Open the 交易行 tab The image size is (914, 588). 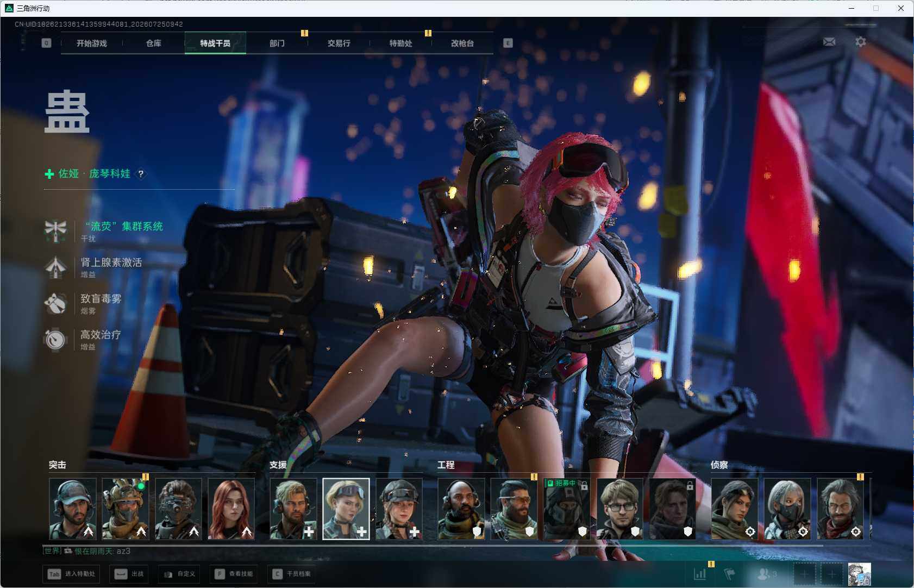339,43
